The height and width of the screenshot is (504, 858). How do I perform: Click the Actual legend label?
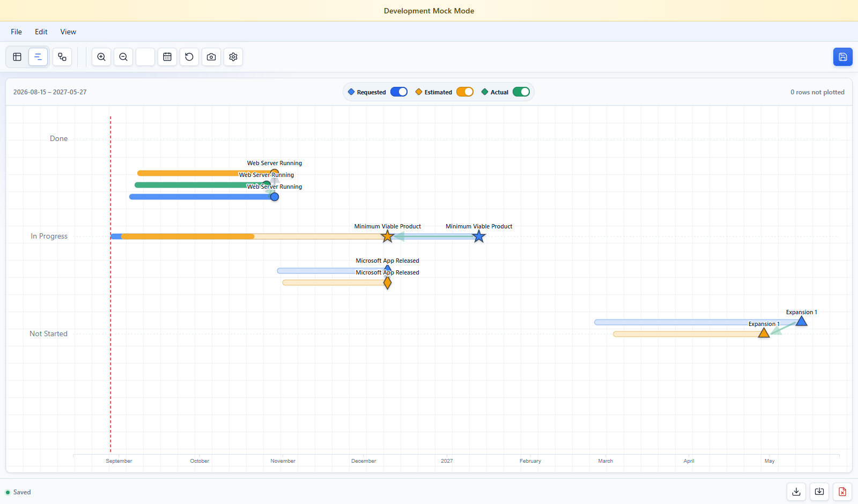[x=499, y=92]
